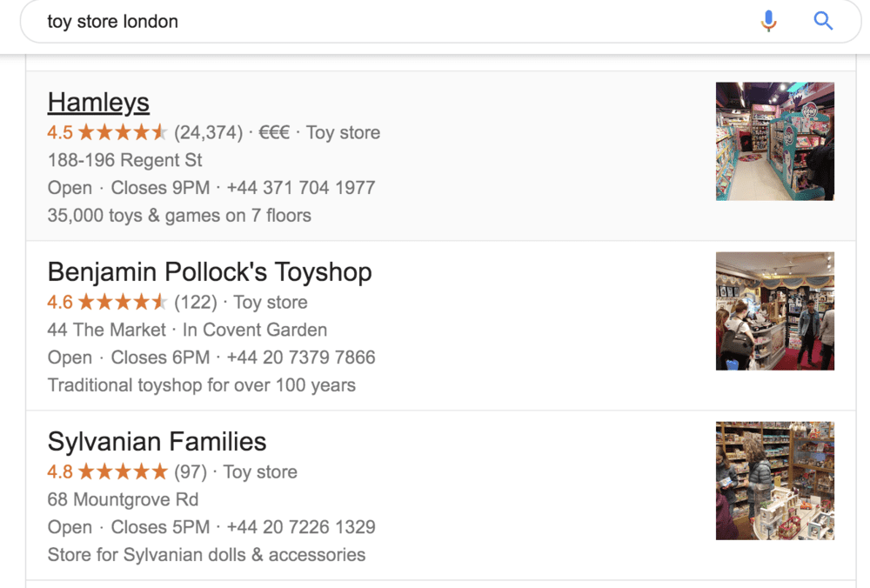Click Hamleys 4.5 star rating stars

tap(123, 133)
